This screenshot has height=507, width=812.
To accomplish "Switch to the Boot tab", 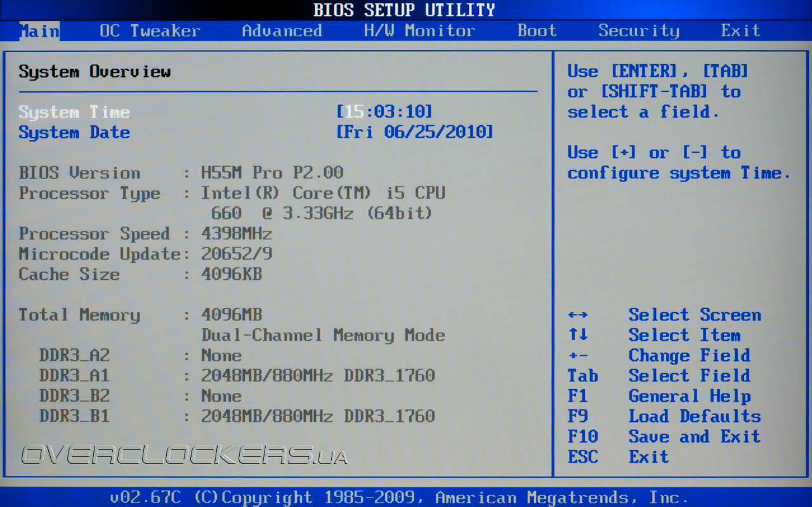I will click(x=537, y=30).
